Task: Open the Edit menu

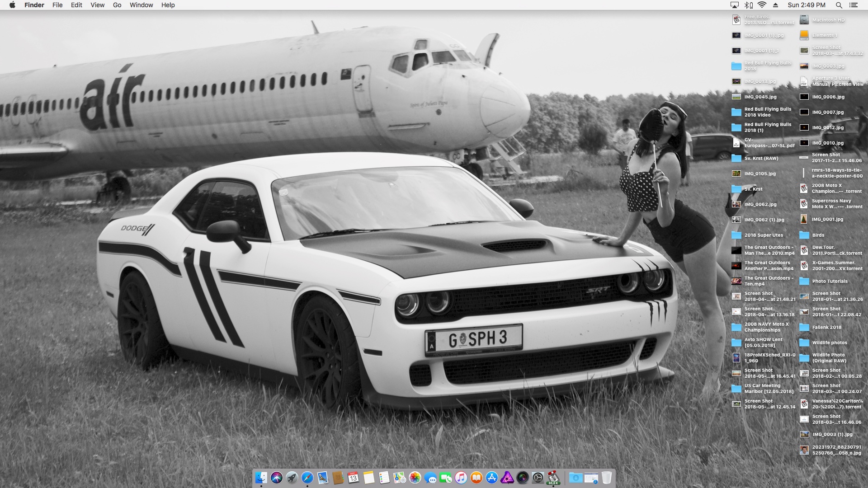Action: [76, 5]
